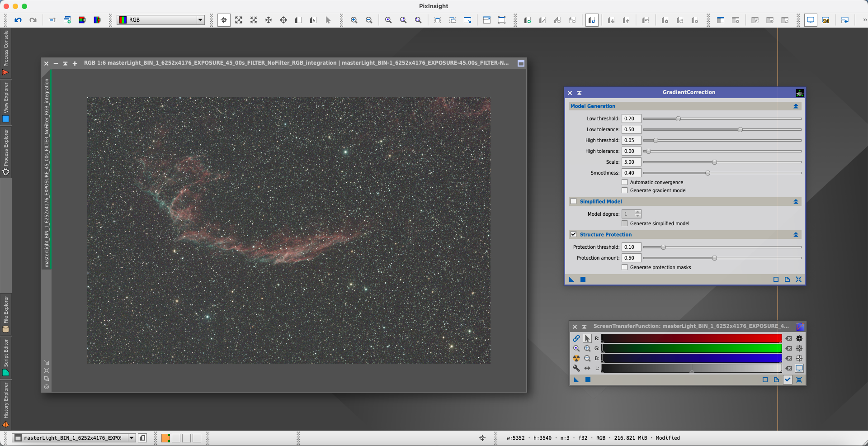Select zoom out mode in ScreenTransferFunction

(587, 358)
